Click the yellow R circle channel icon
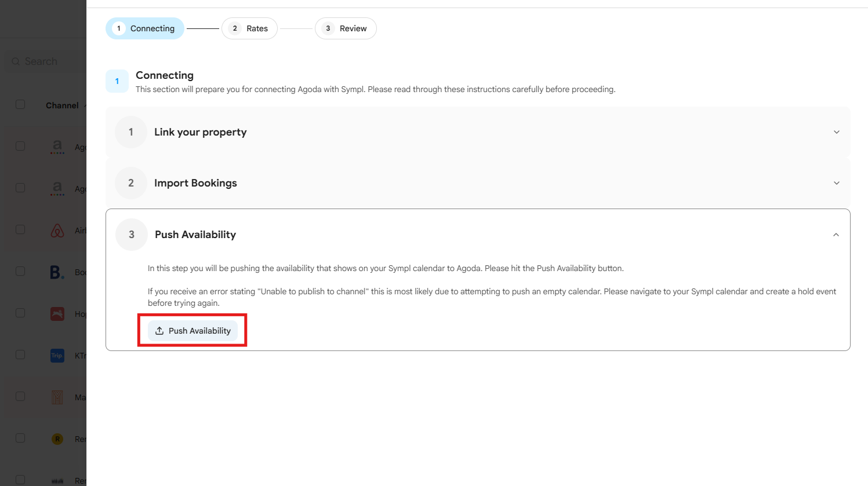The width and height of the screenshot is (868, 486). tap(57, 439)
